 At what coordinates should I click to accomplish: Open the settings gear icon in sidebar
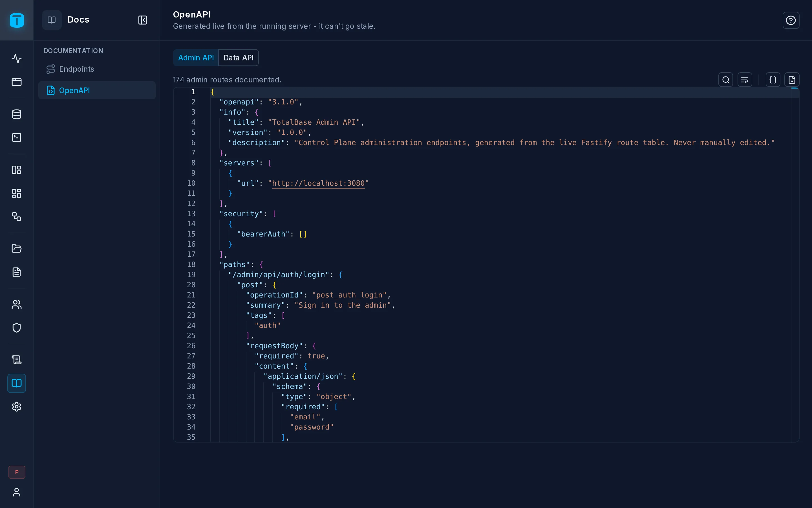(17, 406)
